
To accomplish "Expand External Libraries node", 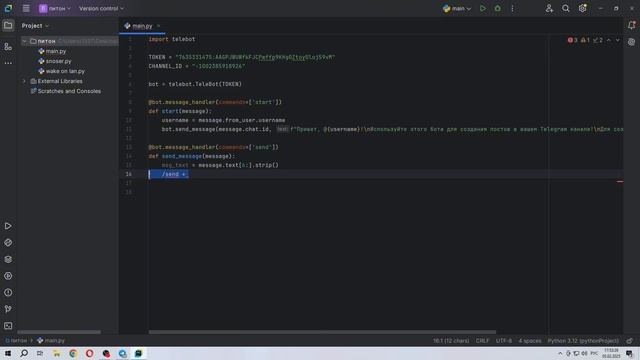I will tap(24, 81).
